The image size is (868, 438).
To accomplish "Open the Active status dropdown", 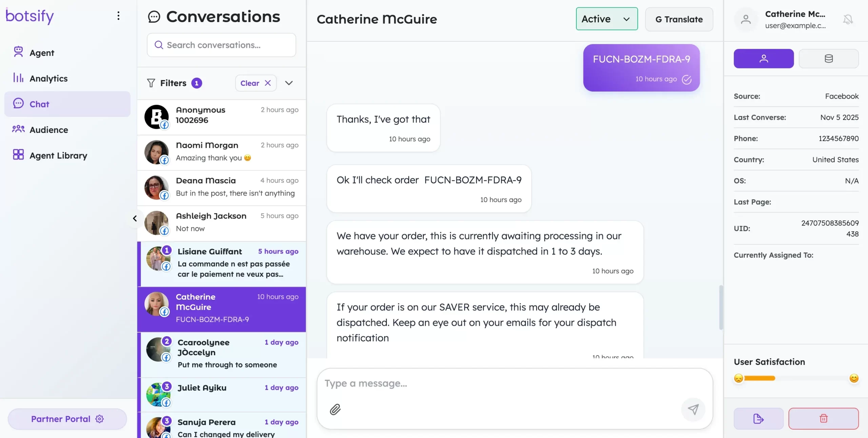I will (627, 19).
